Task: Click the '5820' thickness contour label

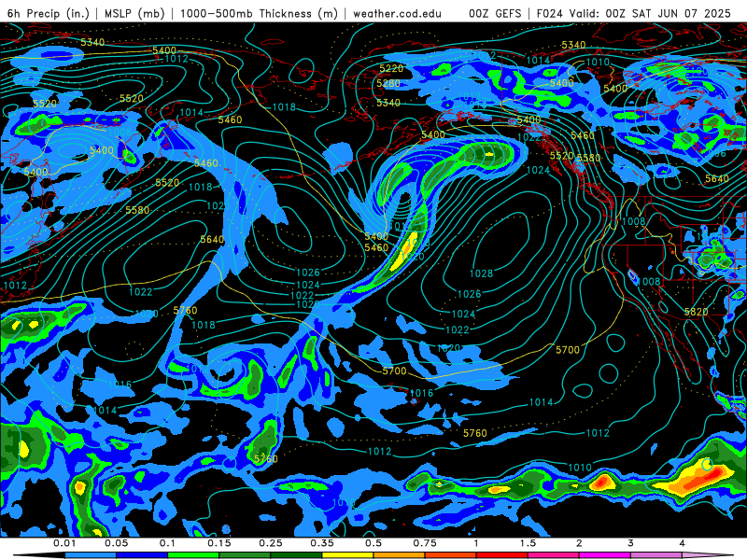Action: [696, 312]
